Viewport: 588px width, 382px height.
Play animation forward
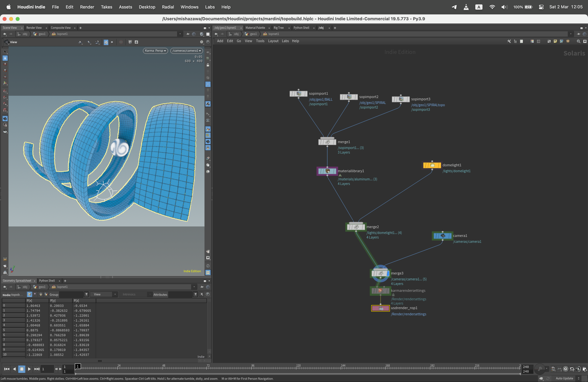click(29, 369)
